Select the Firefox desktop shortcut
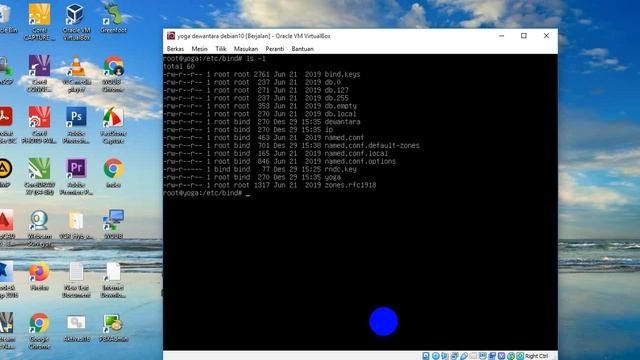640x360 pixels. pos(39,277)
